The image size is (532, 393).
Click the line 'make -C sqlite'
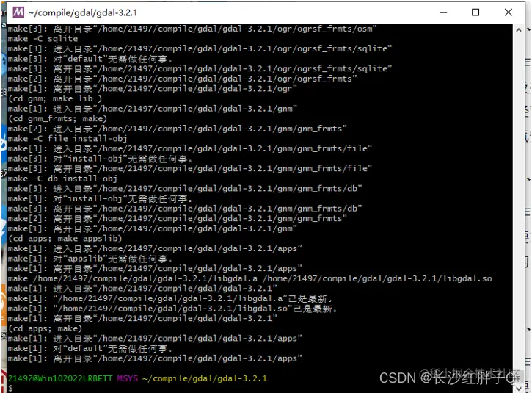click(x=43, y=39)
